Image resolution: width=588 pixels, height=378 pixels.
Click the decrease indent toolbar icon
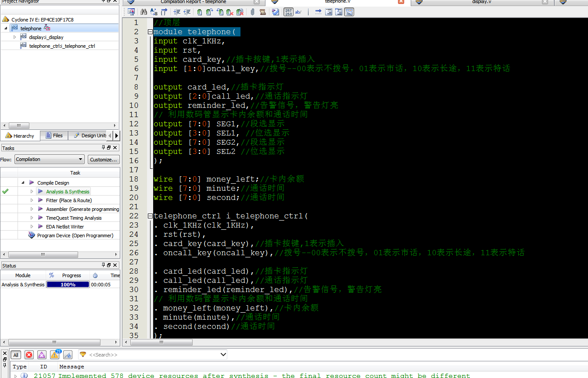[187, 12]
